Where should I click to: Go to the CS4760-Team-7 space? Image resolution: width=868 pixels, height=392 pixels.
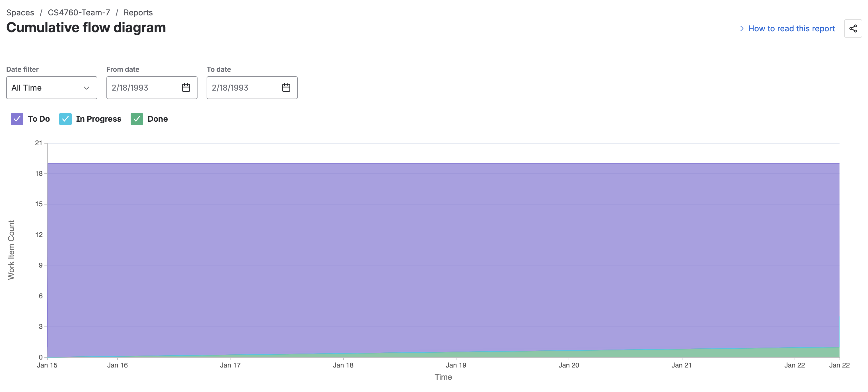(78, 13)
